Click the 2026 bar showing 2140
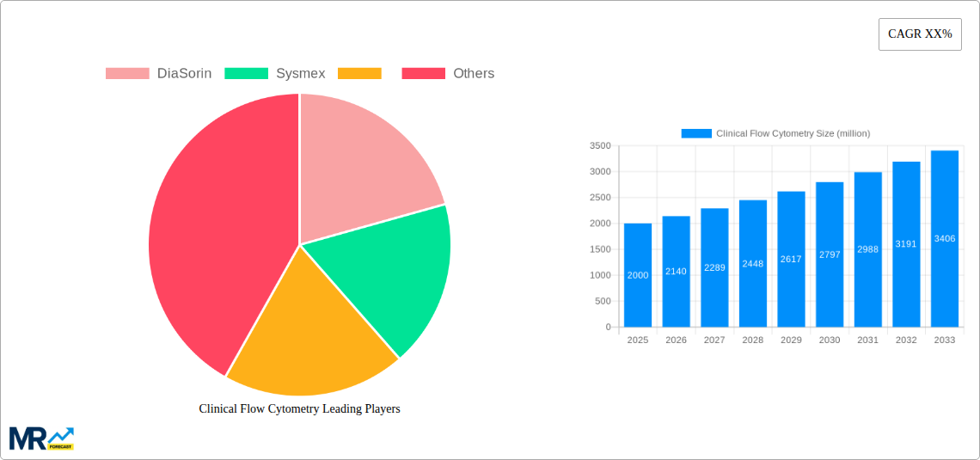Image resolution: width=980 pixels, height=460 pixels. point(677,271)
